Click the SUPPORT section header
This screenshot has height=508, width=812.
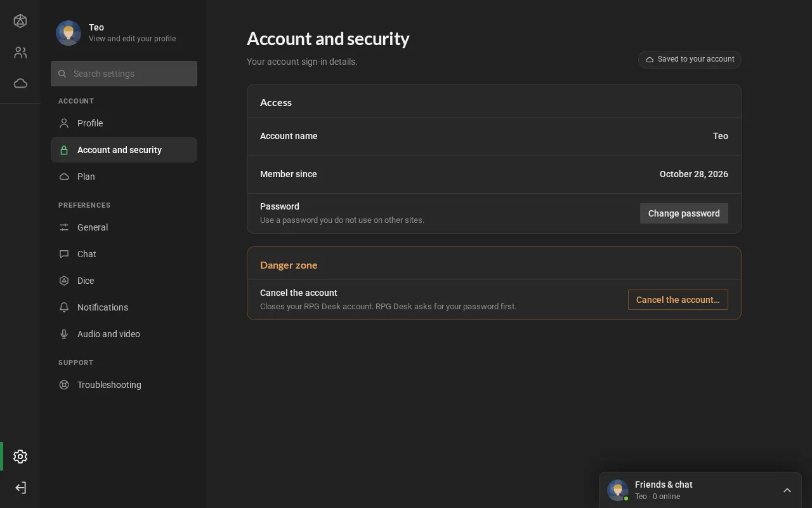pyautogui.click(x=75, y=363)
